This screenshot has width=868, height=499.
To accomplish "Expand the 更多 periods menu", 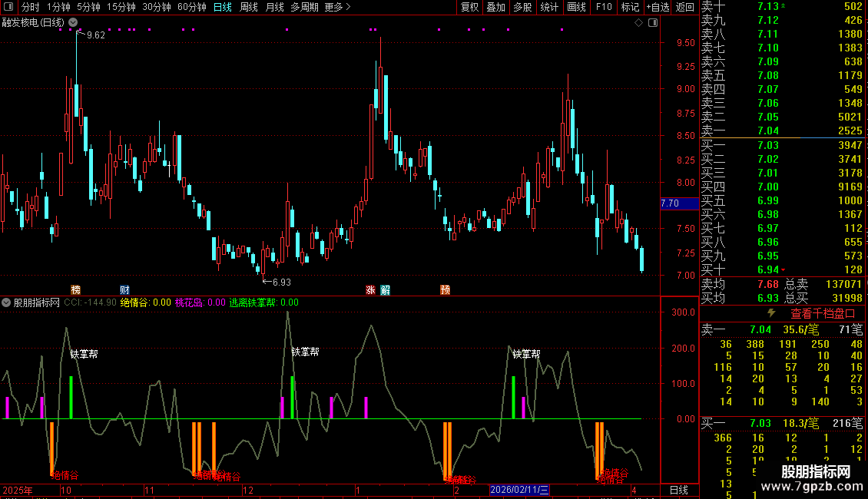I will click(x=337, y=7).
